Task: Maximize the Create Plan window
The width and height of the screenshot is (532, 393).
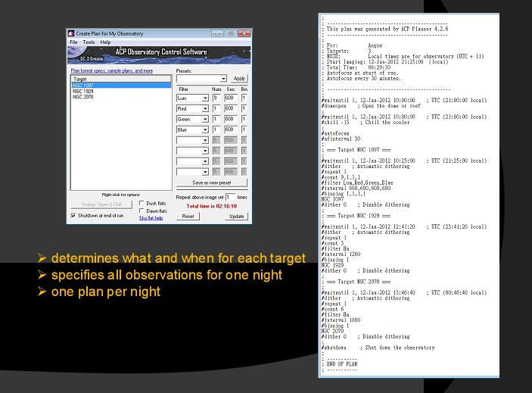Action: pyautogui.click(x=230, y=33)
